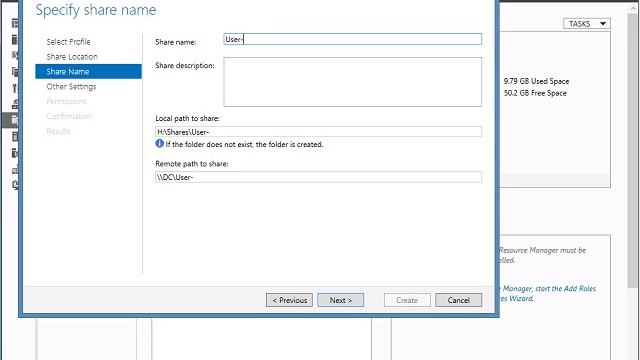Click the Results step in wizard list
The image size is (640, 360).
58,131
